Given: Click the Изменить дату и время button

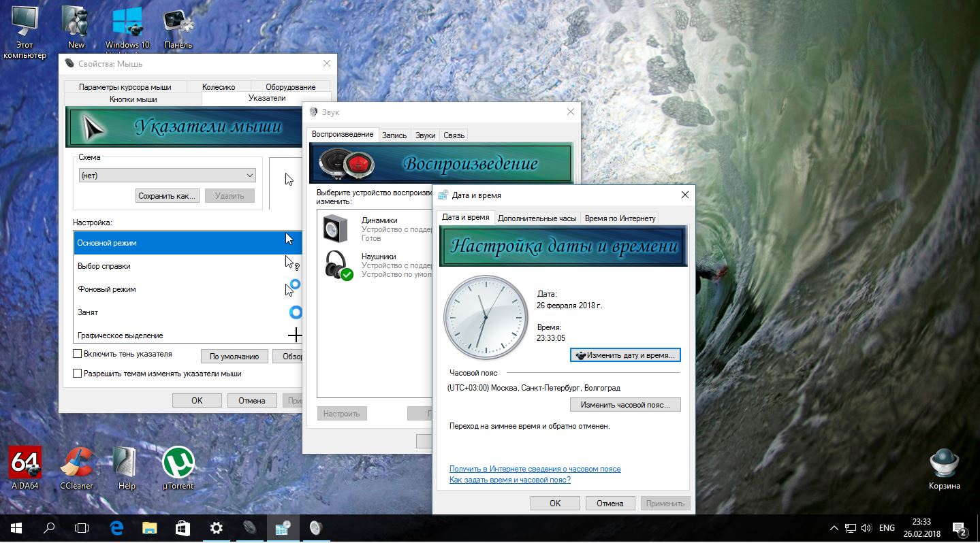Looking at the screenshot, I should pyautogui.click(x=625, y=355).
